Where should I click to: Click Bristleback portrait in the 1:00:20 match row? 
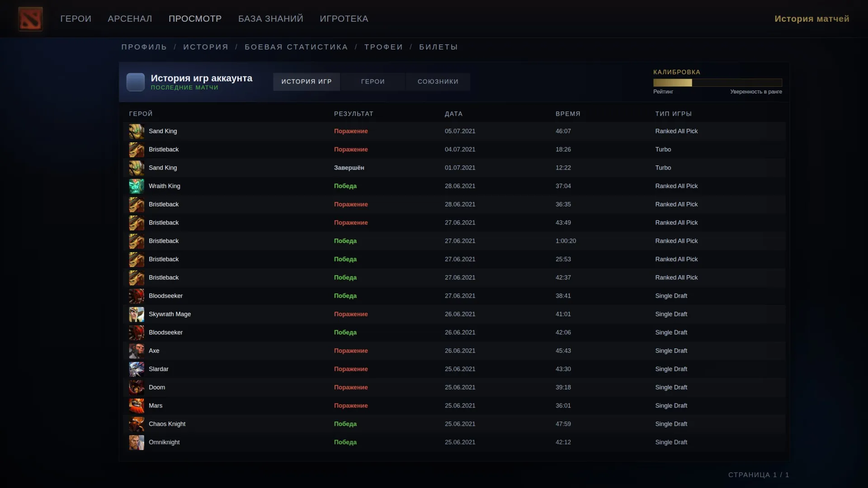click(x=137, y=241)
